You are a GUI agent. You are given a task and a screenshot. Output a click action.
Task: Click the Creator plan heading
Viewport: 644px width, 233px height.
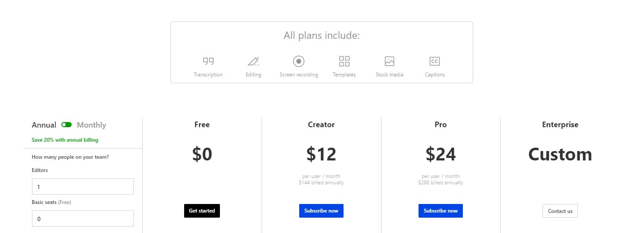tap(321, 125)
